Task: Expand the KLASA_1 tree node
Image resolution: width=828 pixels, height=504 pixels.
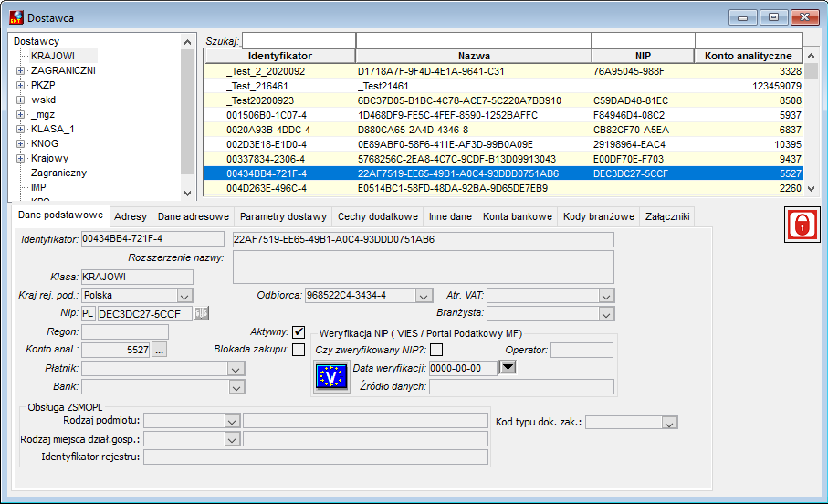Action: pyautogui.click(x=20, y=129)
